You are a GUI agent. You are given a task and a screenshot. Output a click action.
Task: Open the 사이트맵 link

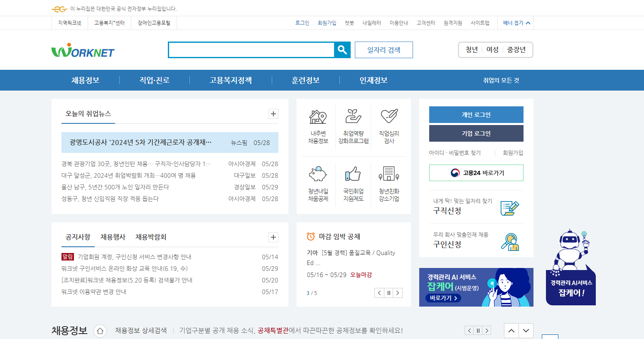(x=480, y=23)
